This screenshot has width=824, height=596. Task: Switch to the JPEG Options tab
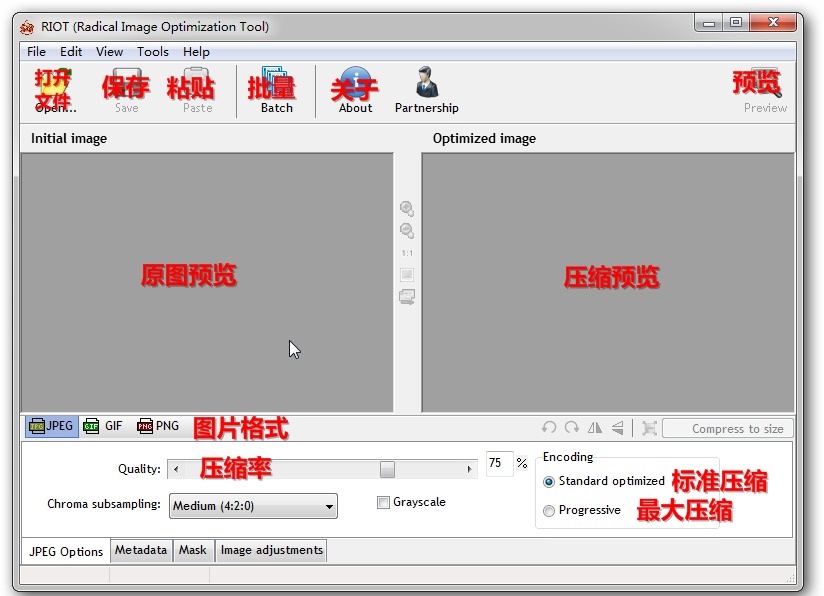tap(66, 551)
